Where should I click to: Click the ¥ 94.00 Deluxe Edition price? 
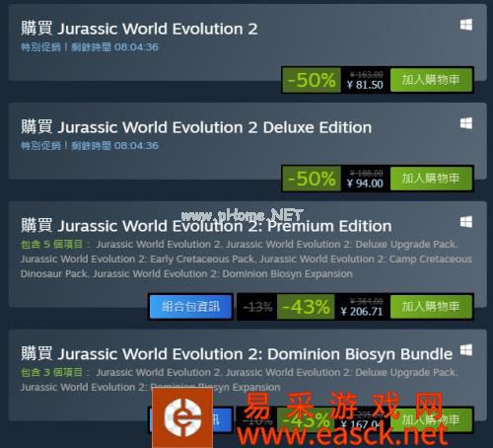pyautogui.click(x=365, y=184)
